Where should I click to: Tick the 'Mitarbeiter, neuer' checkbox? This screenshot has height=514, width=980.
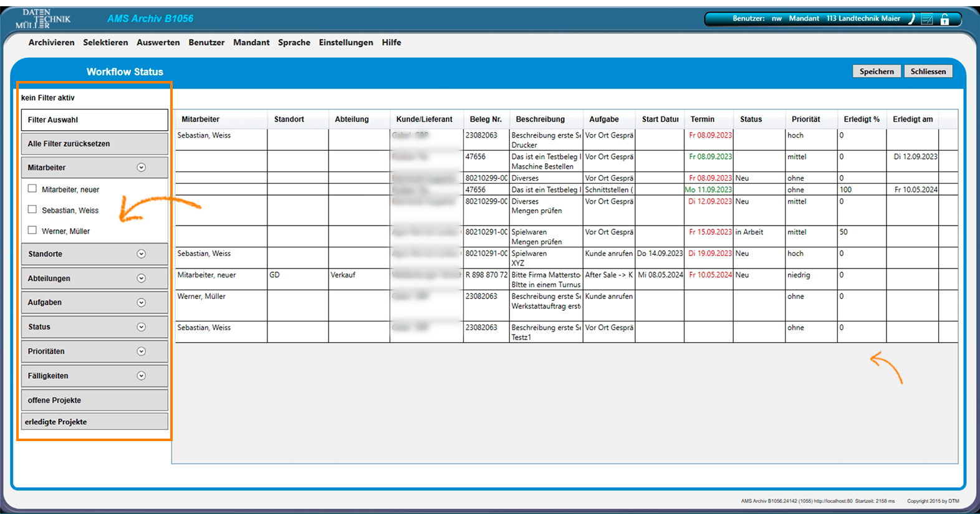click(32, 189)
